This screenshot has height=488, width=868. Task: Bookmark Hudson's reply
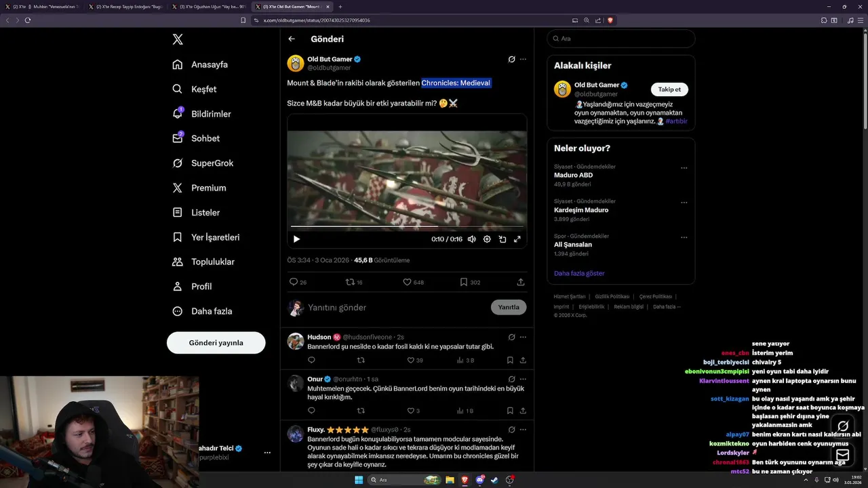[x=510, y=361]
